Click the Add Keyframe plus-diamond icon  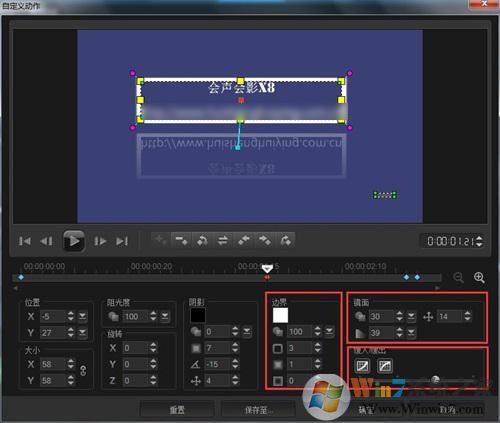(x=161, y=240)
